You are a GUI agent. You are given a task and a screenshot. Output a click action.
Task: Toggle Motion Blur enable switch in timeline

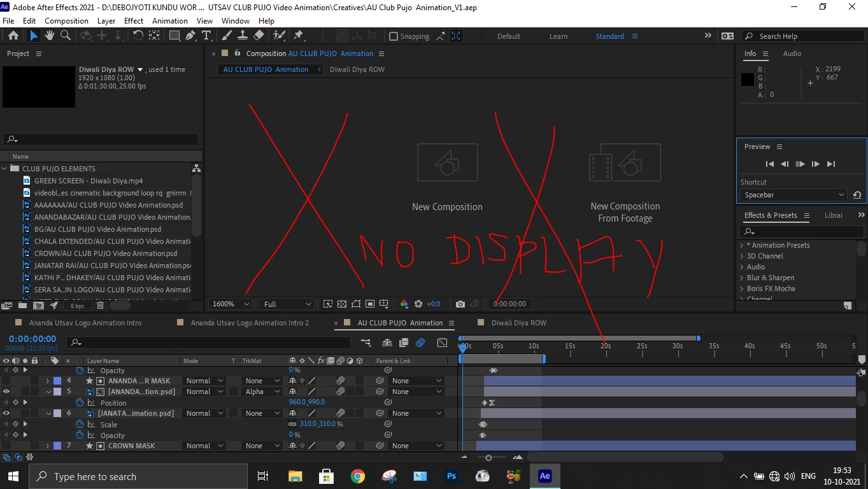420,343
